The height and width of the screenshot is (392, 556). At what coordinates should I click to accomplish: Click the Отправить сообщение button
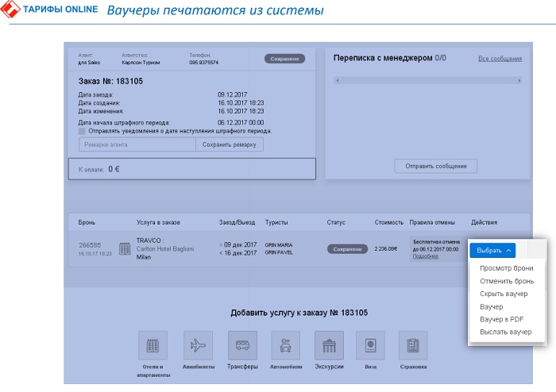tap(435, 167)
